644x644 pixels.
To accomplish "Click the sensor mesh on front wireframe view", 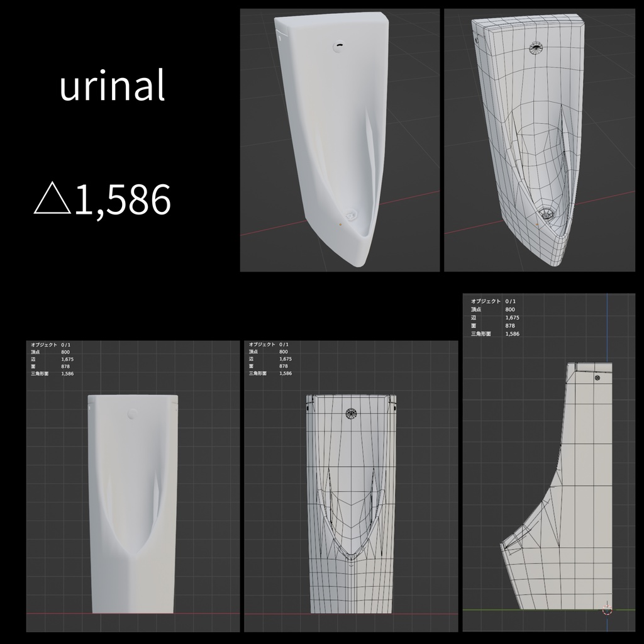I will tap(351, 414).
